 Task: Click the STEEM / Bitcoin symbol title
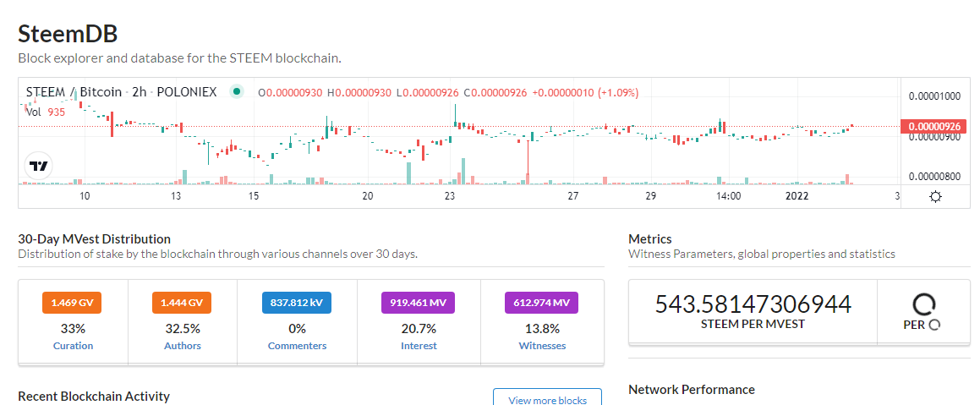pyautogui.click(x=73, y=92)
